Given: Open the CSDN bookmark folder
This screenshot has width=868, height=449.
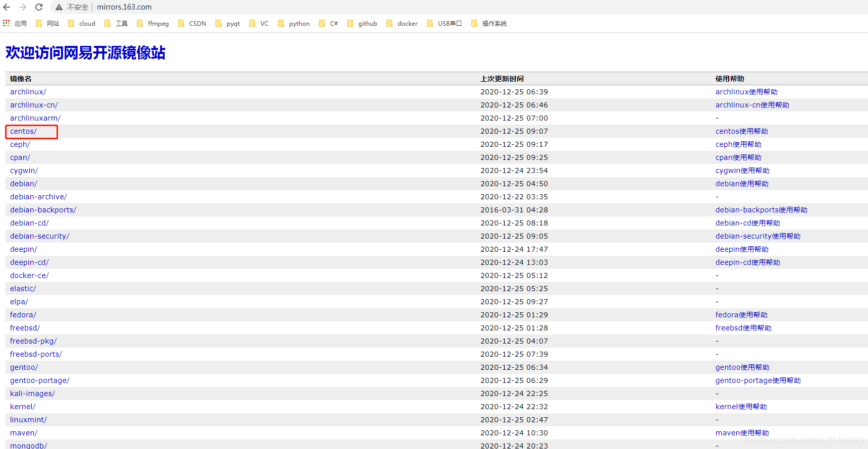Looking at the screenshot, I should point(192,23).
